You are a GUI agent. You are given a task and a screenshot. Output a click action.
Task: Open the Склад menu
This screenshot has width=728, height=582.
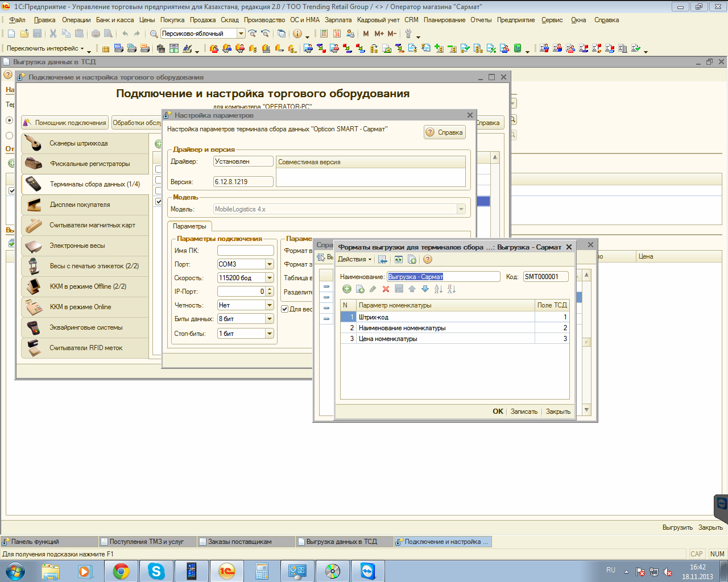(230, 20)
